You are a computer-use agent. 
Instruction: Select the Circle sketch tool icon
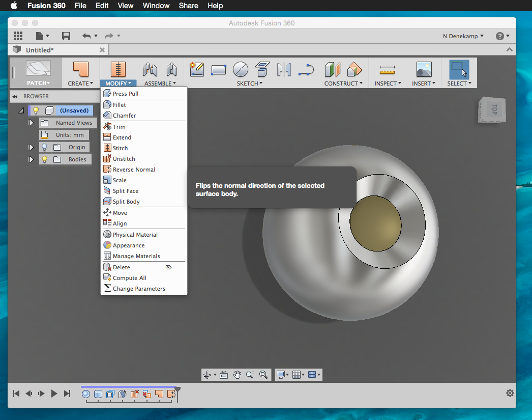click(x=241, y=69)
